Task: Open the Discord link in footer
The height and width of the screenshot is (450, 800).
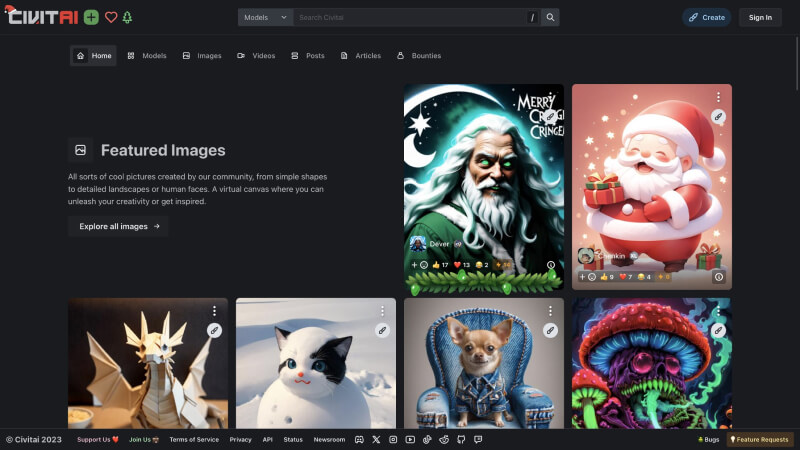Action: (x=359, y=439)
